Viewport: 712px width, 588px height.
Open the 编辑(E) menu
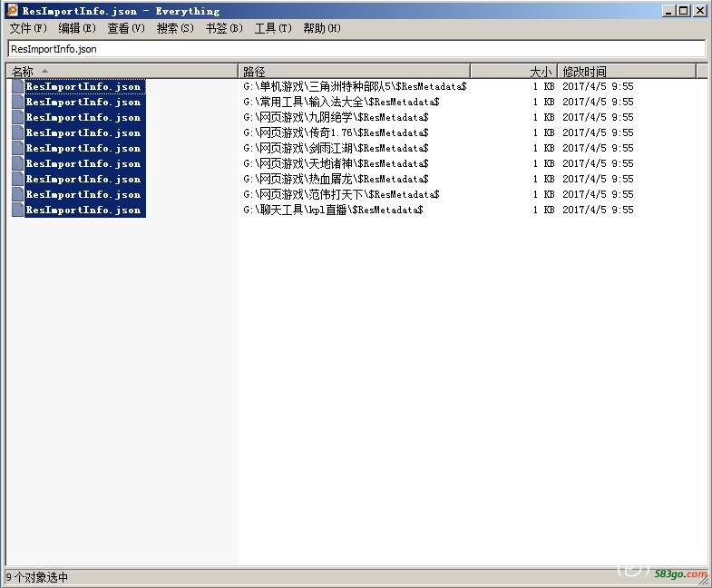pyautogui.click(x=77, y=28)
